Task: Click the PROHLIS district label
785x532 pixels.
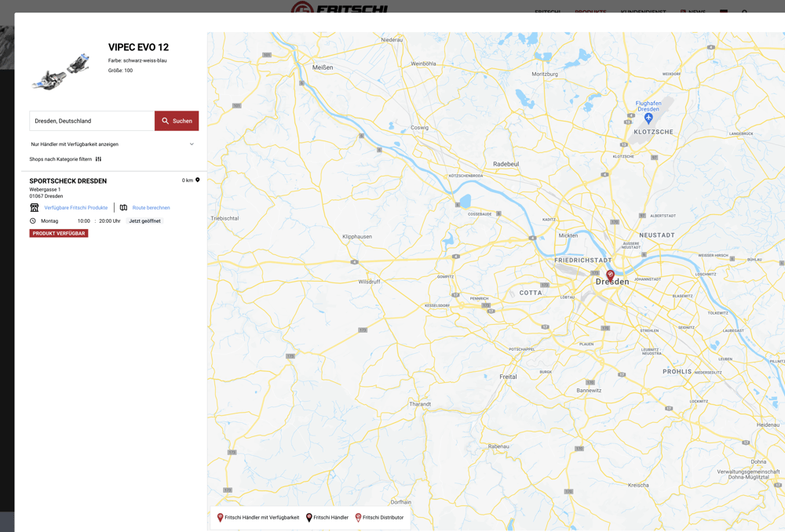Action: pyautogui.click(x=677, y=372)
